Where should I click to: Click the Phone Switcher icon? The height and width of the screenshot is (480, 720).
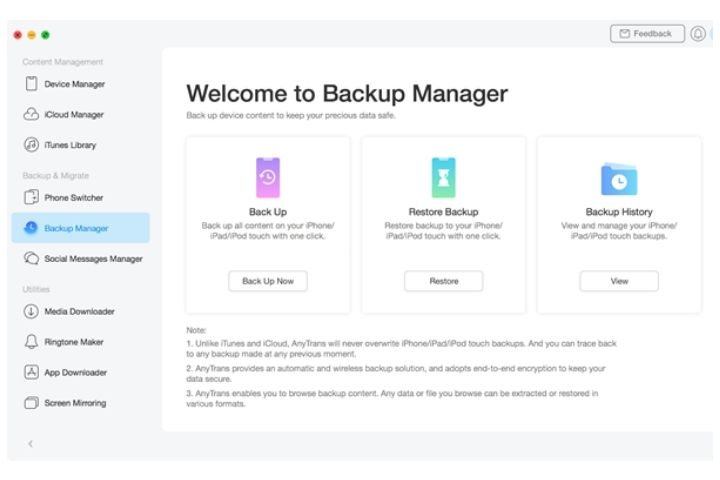[x=31, y=198]
